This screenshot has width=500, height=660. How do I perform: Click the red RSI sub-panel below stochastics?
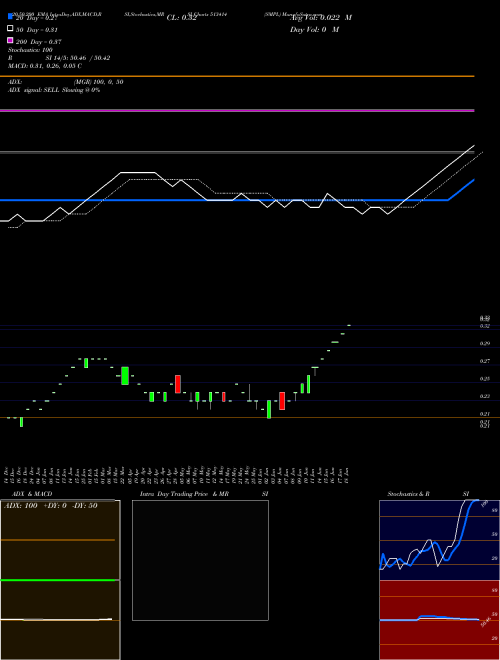439,620
